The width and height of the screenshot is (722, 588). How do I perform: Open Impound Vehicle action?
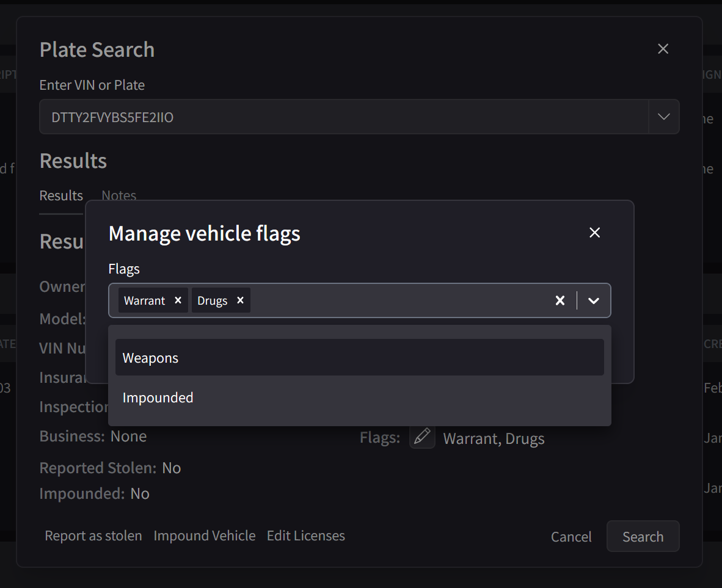(x=205, y=535)
